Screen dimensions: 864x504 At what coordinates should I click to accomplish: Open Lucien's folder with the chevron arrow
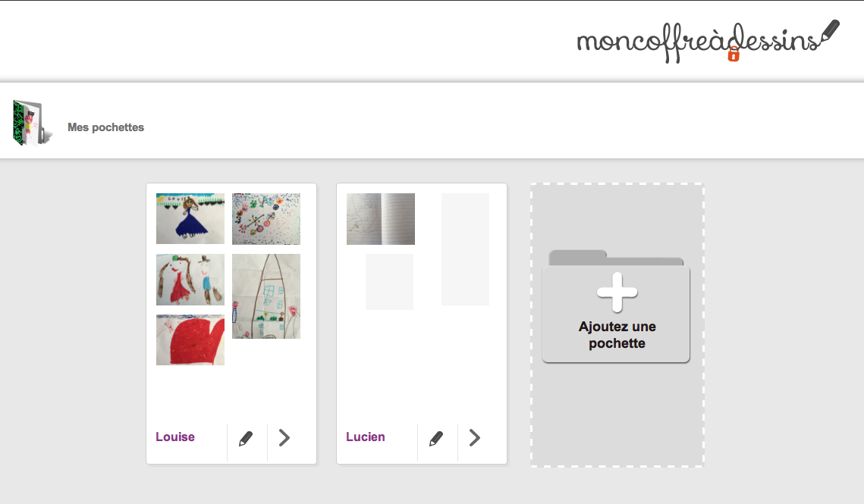click(x=475, y=438)
